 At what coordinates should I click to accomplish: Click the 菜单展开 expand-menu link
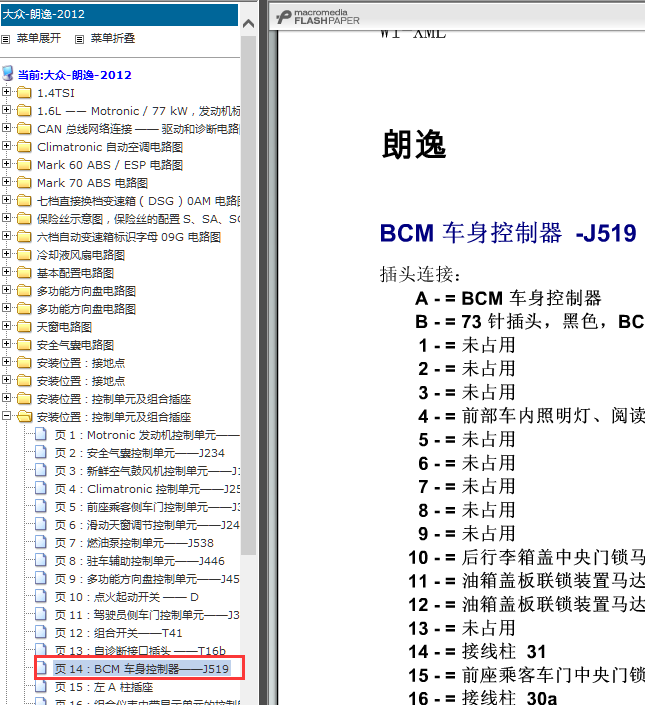point(39,38)
